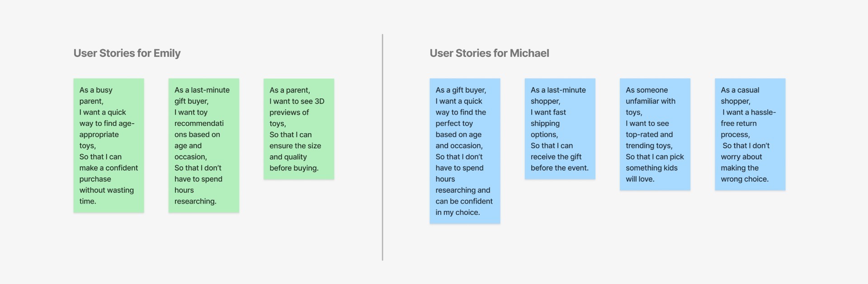The height and width of the screenshot is (284, 868).
Task: Select the green 'last-minute gift buyer' sticky note
Action: (x=204, y=145)
